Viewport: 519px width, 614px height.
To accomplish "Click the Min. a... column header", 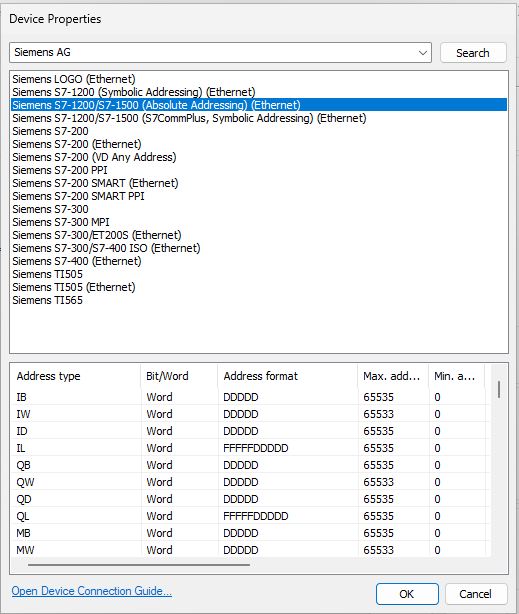I will click(x=457, y=376).
